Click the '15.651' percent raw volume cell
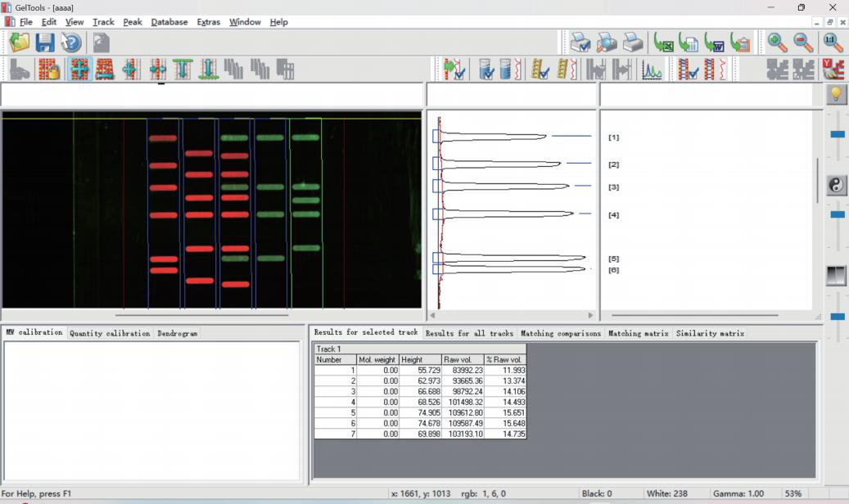This screenshot has width=849, height=504. [505, 412]
